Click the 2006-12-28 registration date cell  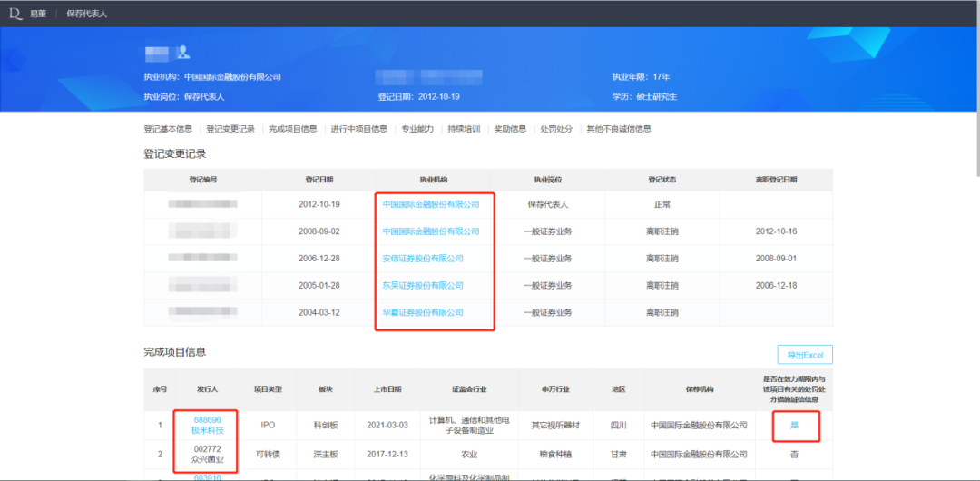[318, 259]
